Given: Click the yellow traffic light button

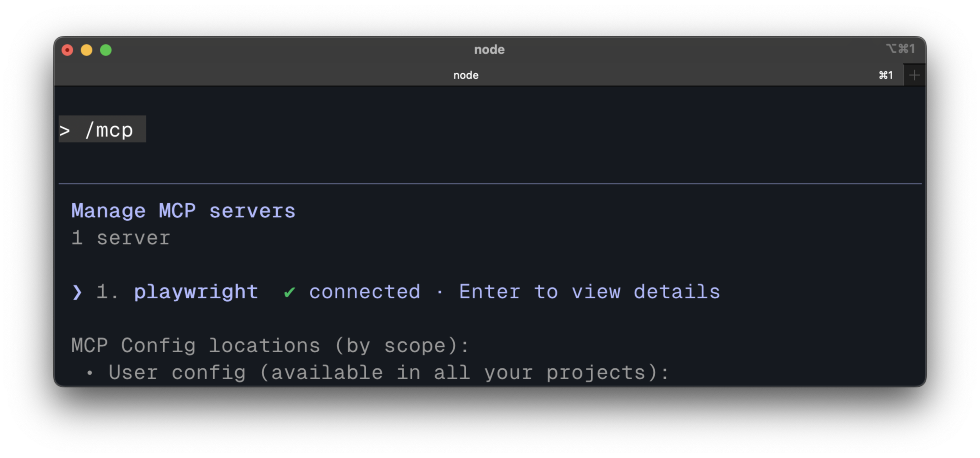Looking at the screenshot, I should [87, 50].
